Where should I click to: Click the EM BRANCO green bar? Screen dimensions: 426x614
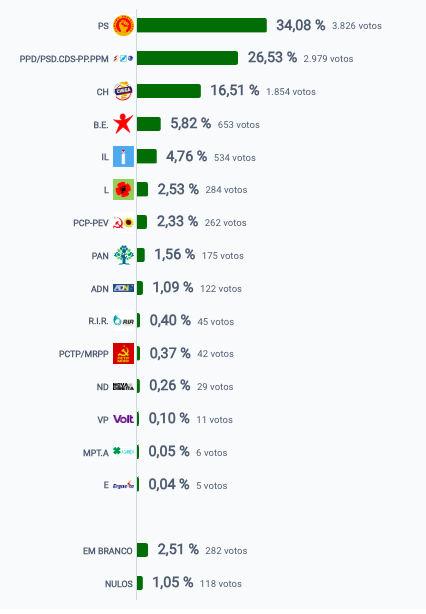click(142, 550)
